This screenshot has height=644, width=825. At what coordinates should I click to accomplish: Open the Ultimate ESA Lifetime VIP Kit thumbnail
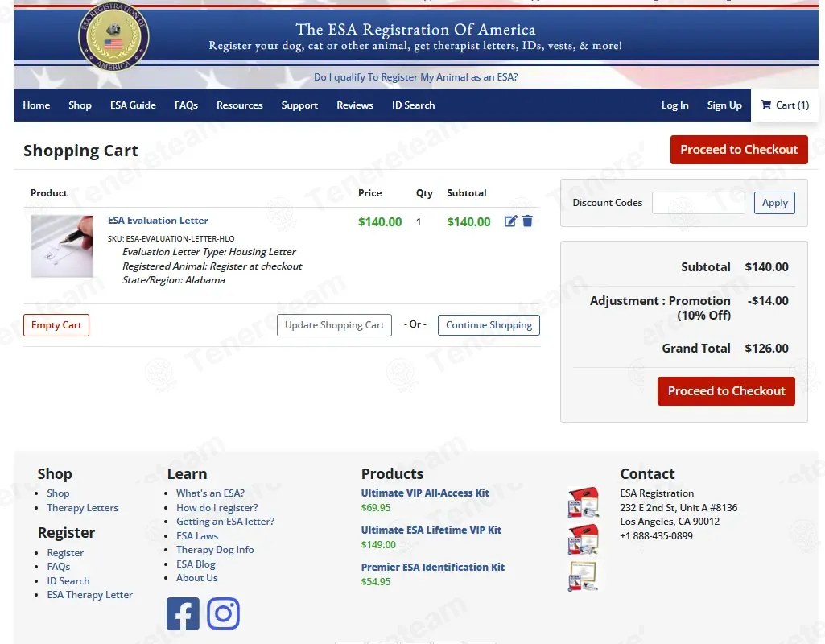(584, 539)
